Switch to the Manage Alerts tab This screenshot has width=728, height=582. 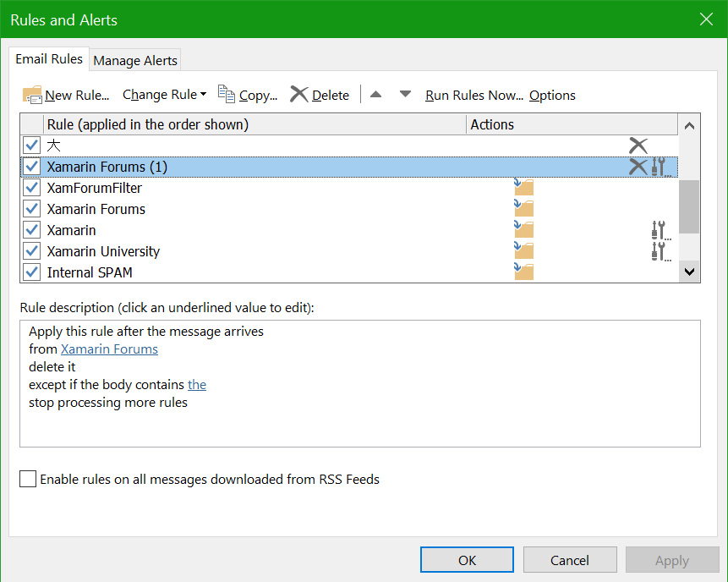coord(135,60)
